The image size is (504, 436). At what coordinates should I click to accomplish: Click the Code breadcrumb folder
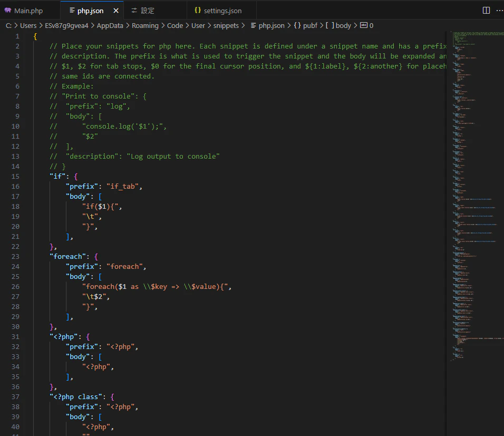tap(175, 25)
